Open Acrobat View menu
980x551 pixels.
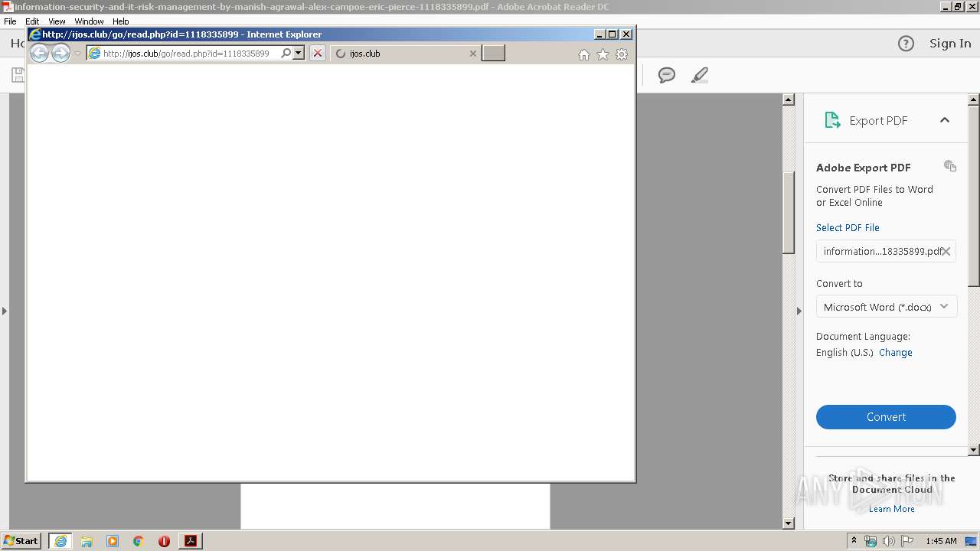(57, 21)
